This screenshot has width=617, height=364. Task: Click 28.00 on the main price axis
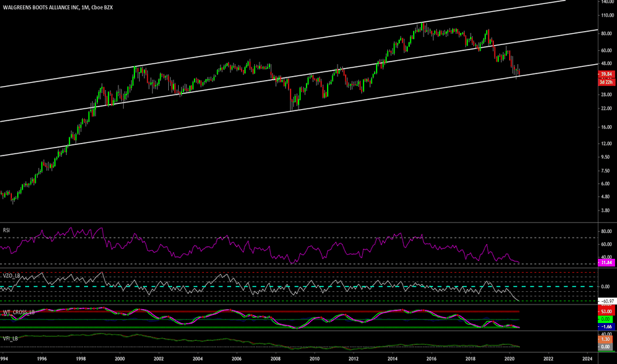(x=606, y=95)
